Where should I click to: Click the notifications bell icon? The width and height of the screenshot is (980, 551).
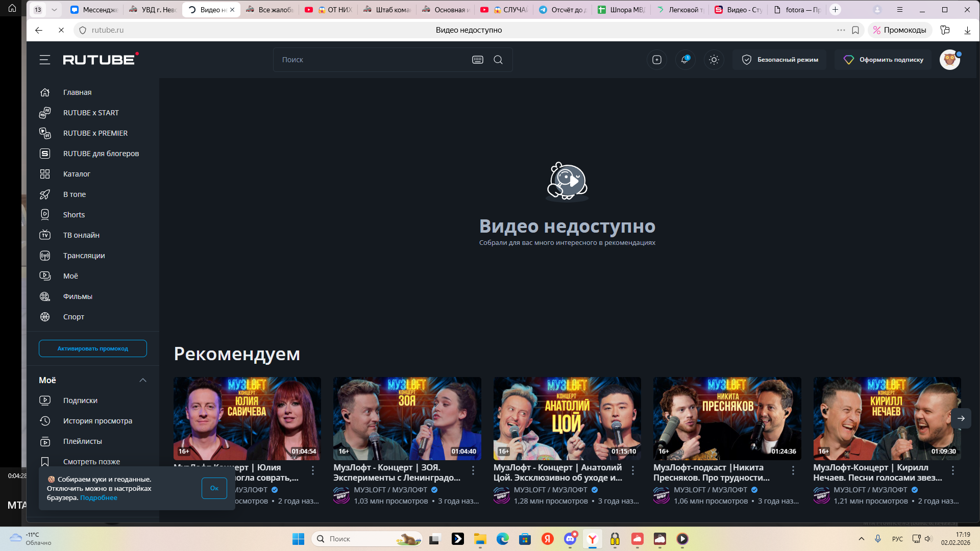(x=685, y=60)
